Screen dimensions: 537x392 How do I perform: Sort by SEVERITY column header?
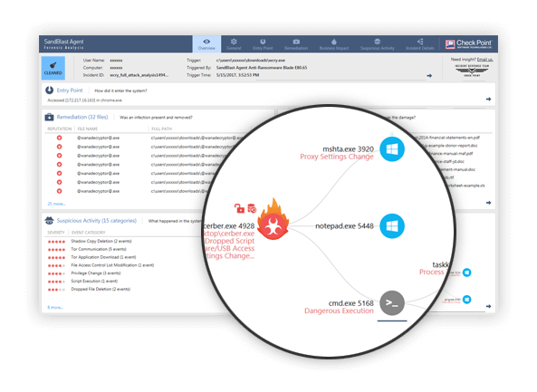click(56, 233)
